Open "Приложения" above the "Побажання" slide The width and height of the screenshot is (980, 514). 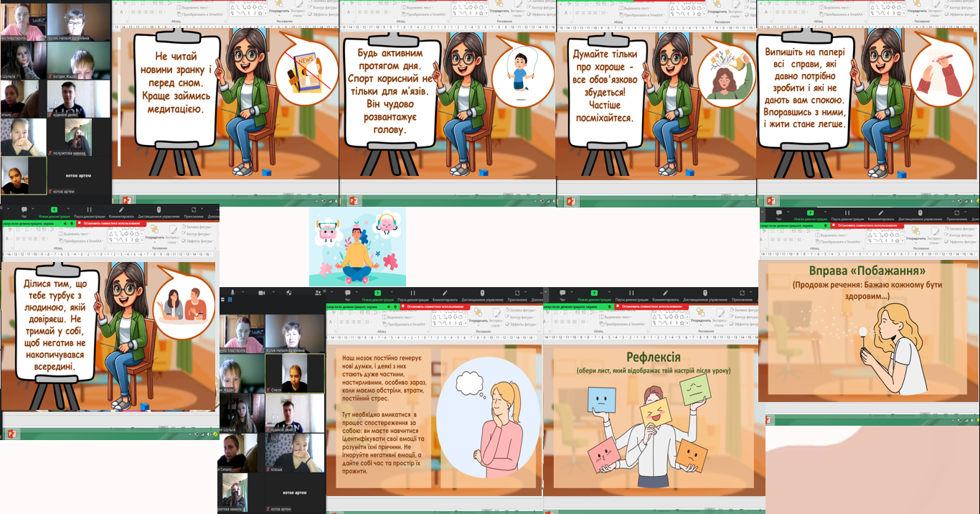pyautogui.click(x=956, y=214)
